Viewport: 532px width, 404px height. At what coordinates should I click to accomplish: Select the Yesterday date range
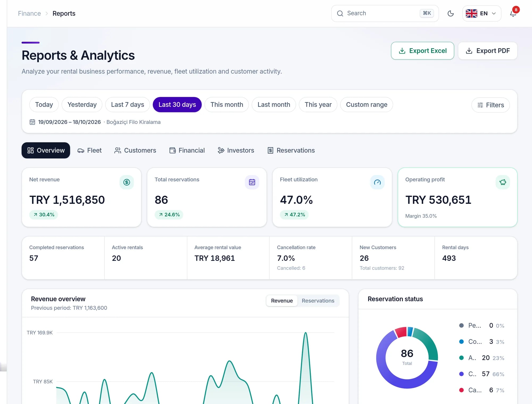[x=82, y=105]
